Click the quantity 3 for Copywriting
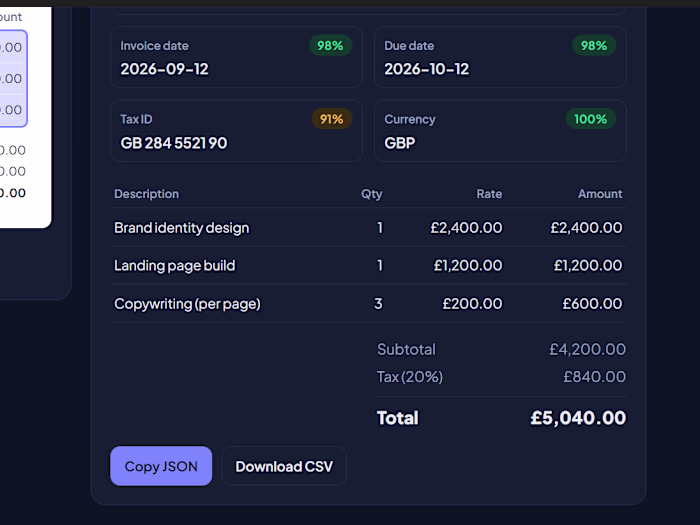The image size is (700, 525). 378,304
